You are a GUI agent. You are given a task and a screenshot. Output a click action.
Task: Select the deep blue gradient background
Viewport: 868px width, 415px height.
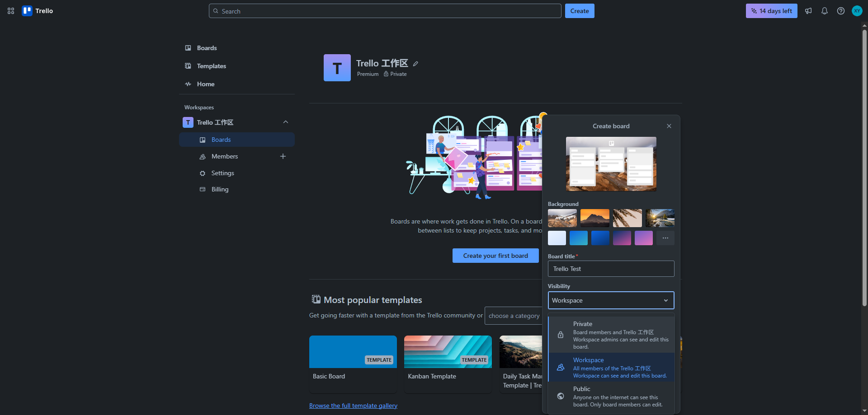point(600,238)
